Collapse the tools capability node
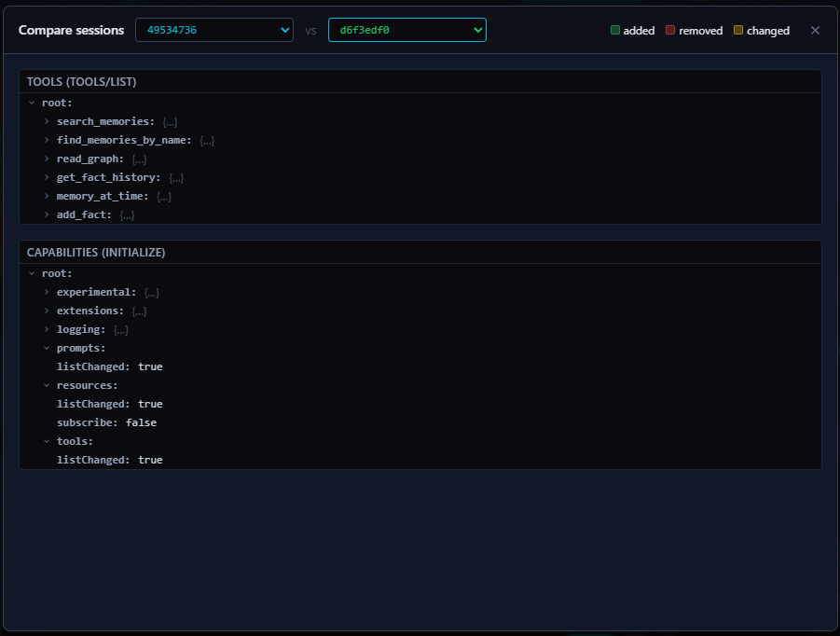The image size is (840, 636). [47, 441]
